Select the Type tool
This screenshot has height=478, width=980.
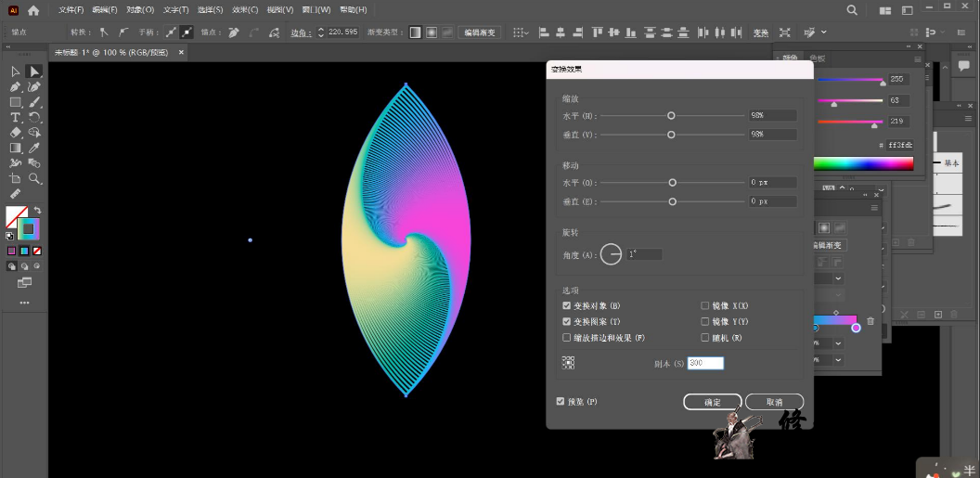[16, 118]
